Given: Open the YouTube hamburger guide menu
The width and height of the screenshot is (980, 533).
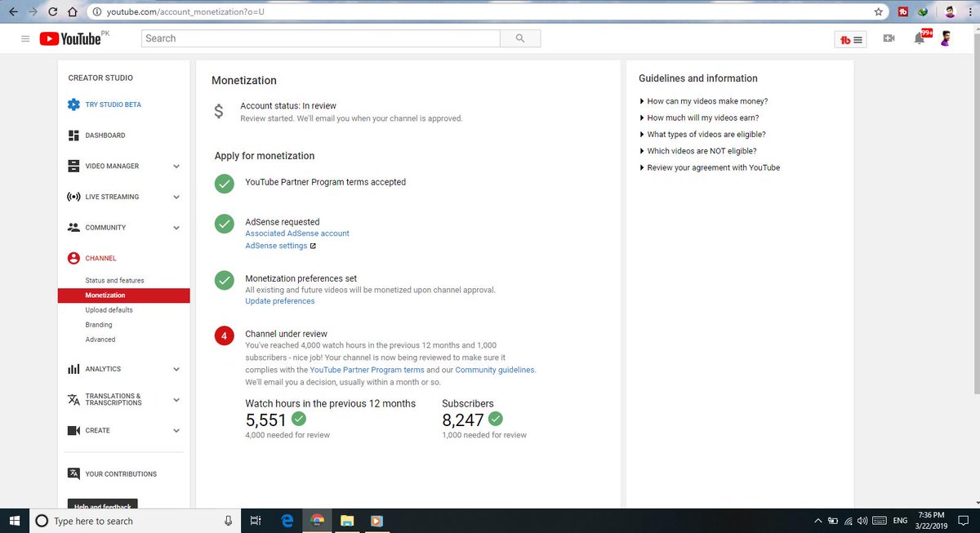Looking at the screenshot, I should [x=25, y=38].
